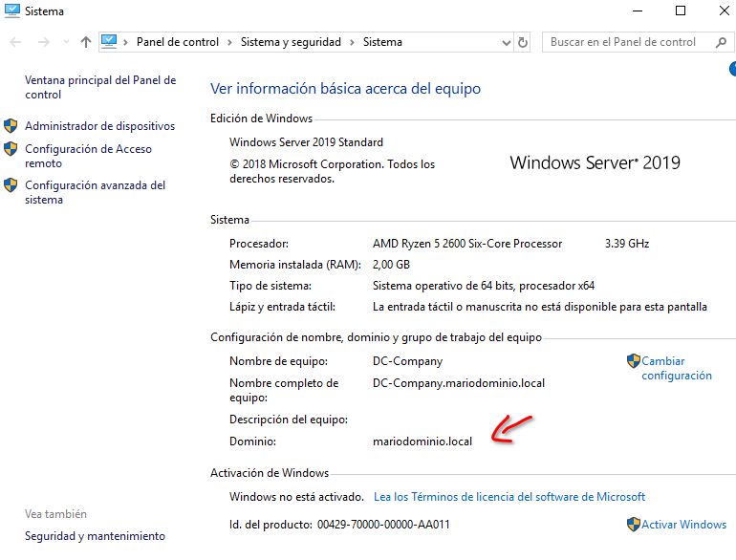Click the forward navigation arrow
Image resolution: width=736 pixels, height=560 pixels.
tap(44, 42)
